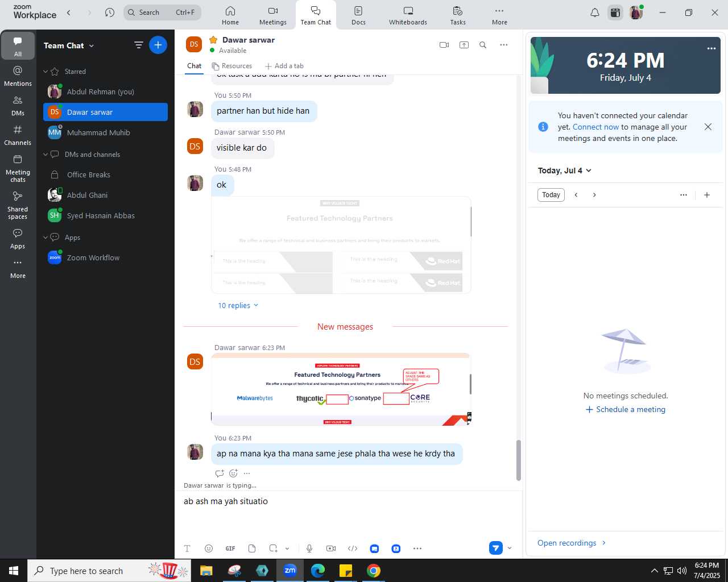Open send options arrow beside send button
The width and height of the screenshot is (728, 582).
tap(510, 548)
